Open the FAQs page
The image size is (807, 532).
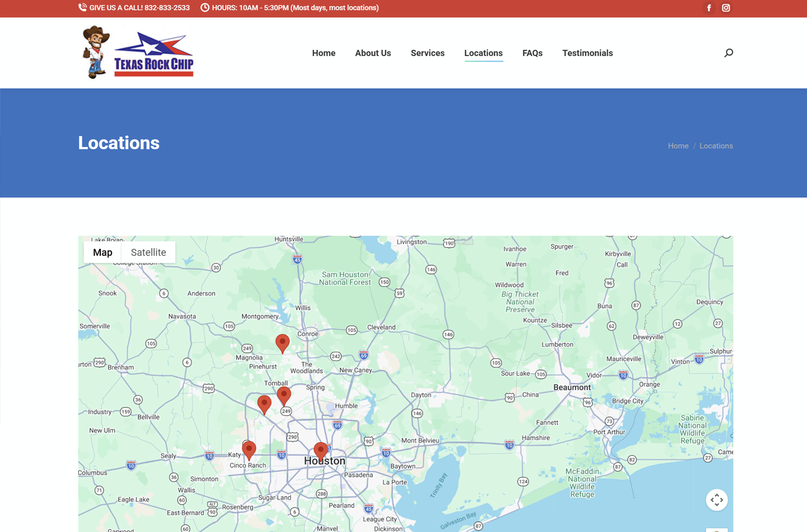(532, 53)
